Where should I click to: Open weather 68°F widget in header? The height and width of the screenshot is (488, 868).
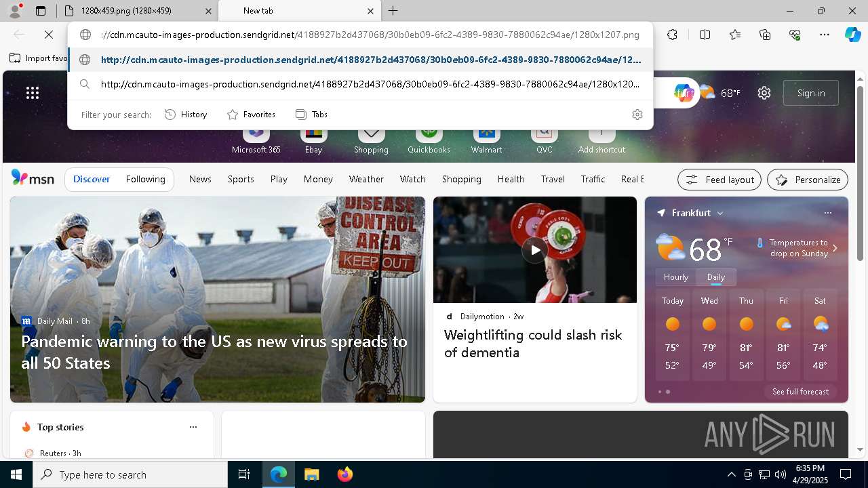pos(719,93)
